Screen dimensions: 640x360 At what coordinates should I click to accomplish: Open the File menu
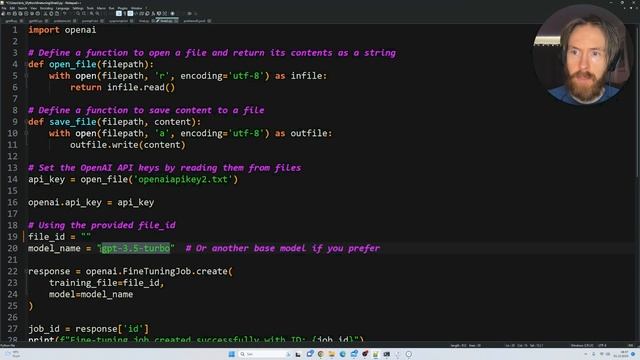[4, 8]
